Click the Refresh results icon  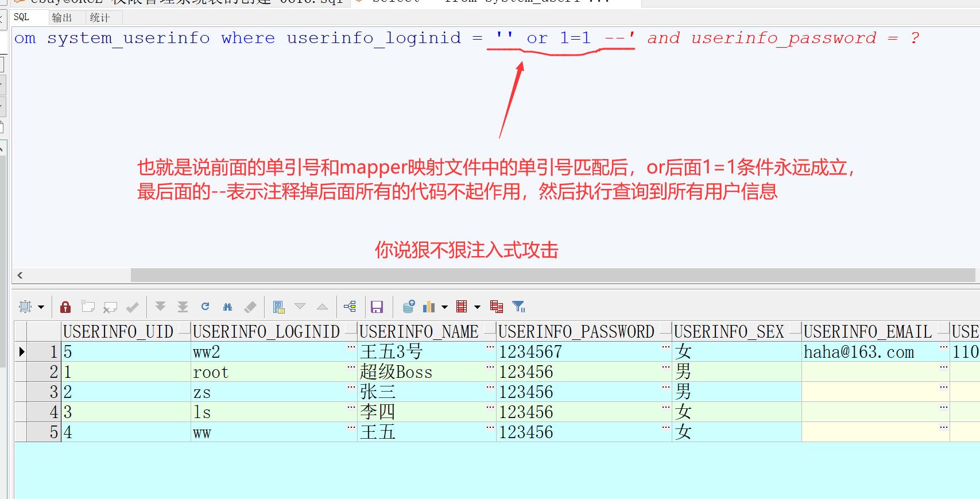click(205, 307)
